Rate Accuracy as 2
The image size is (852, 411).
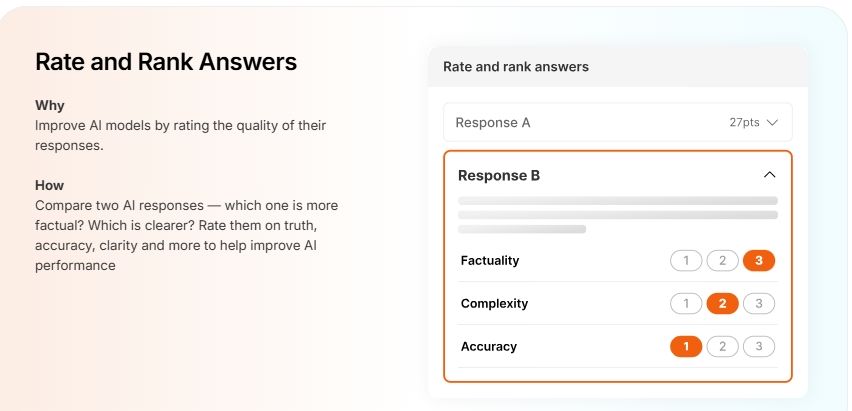click(x=722, y=347)
